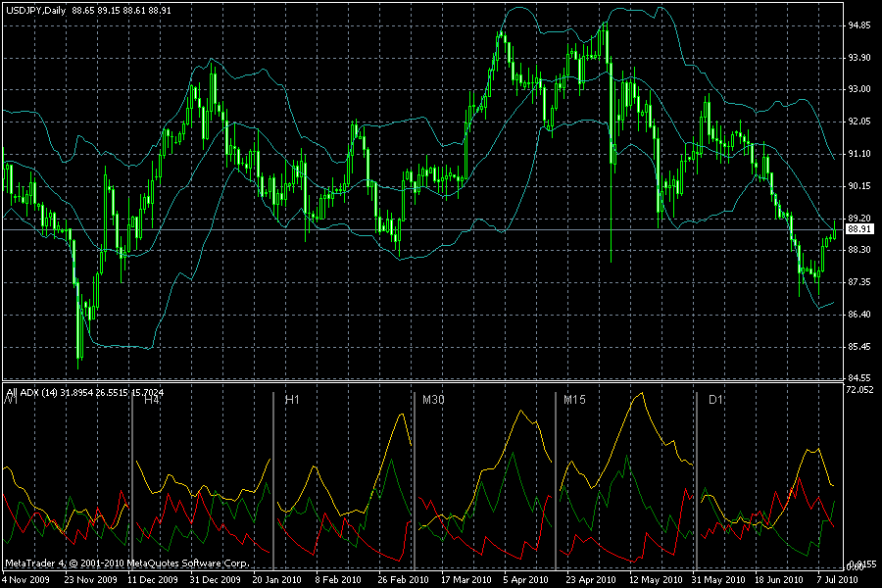Select the 93.00 price level label

pyautogui.click(x=858, y=89)
